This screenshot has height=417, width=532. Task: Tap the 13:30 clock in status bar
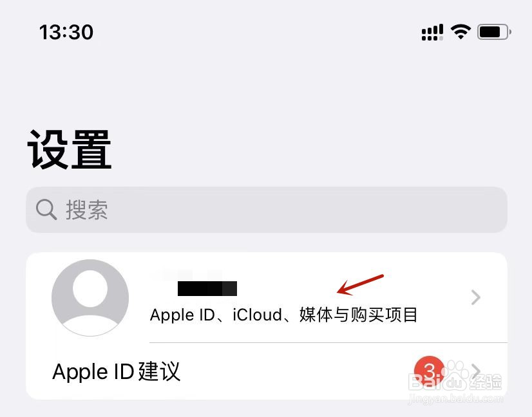click(66, 32)
